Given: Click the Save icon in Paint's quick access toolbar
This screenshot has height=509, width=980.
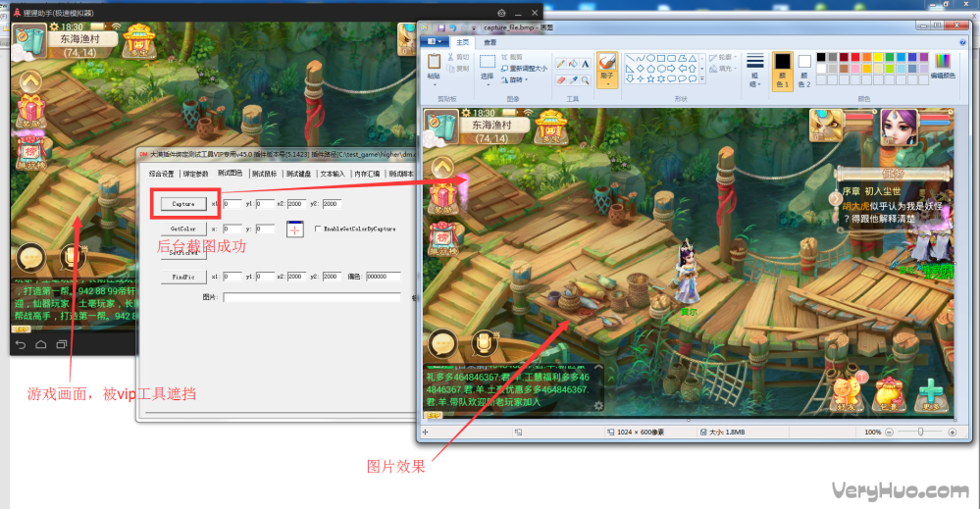Looking at the screenshot, I should [441, 28].
